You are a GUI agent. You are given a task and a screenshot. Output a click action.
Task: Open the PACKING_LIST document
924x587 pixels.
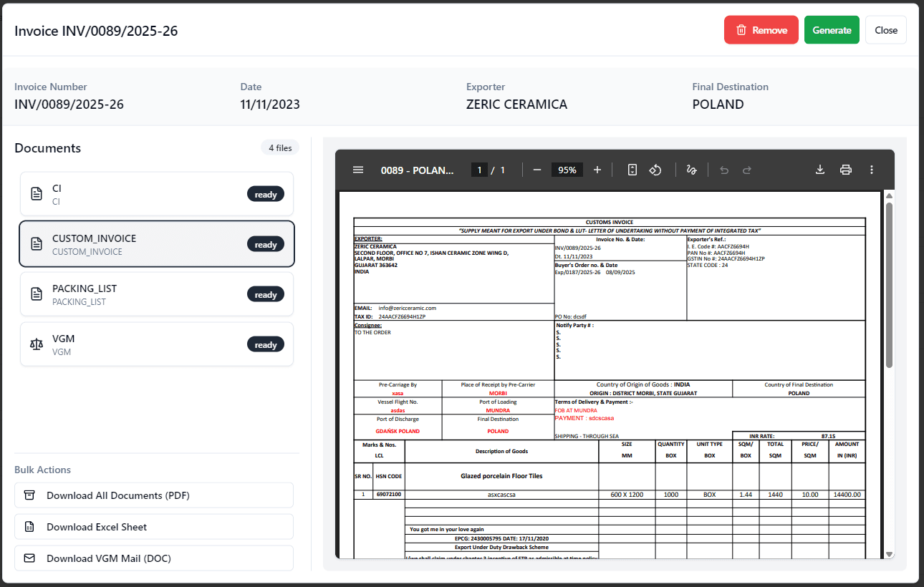(x=157, y=294)
